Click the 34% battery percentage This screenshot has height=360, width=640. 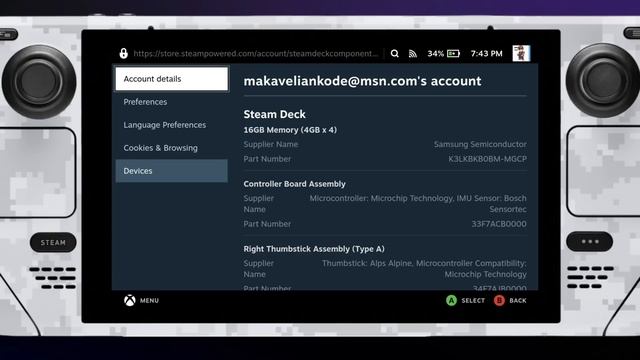[436, 53]
